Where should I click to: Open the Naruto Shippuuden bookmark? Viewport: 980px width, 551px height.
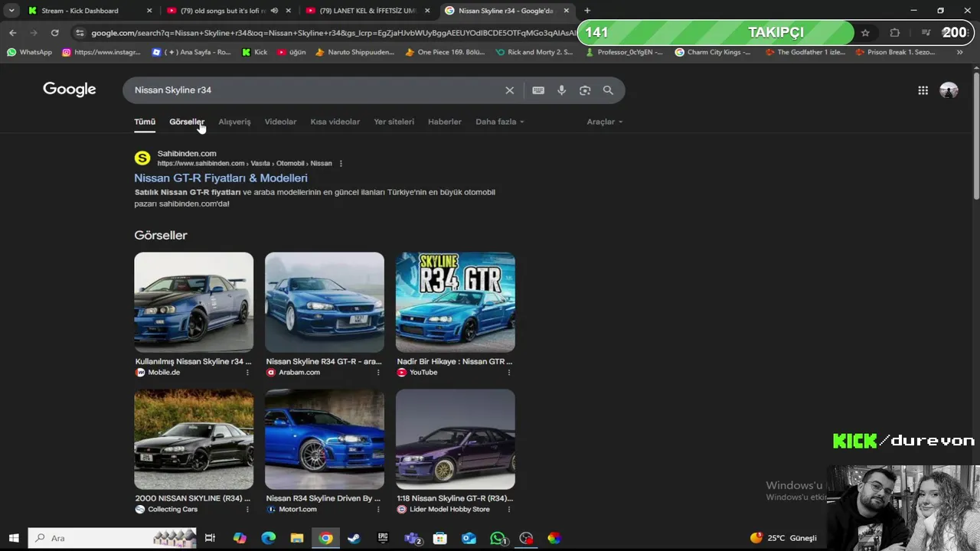click(354, 52)
